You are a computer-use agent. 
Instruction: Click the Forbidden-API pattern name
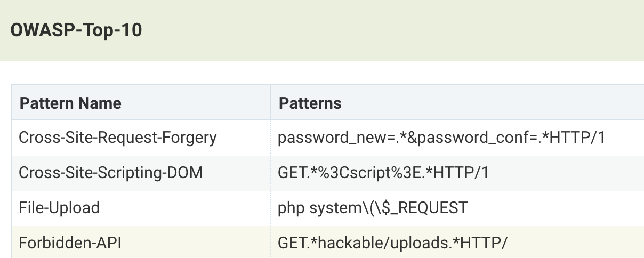click(70, 243)
